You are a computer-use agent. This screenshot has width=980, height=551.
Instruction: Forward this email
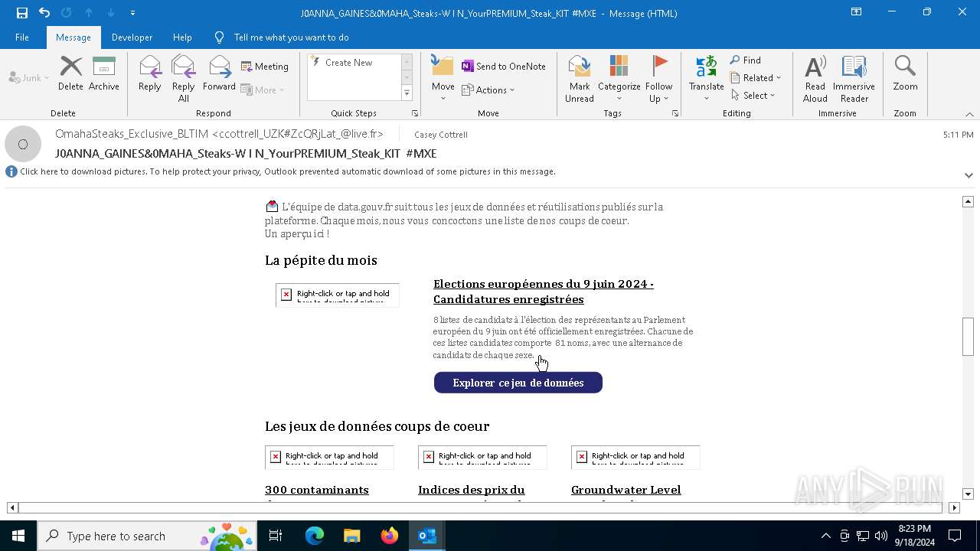pos(219,73)
